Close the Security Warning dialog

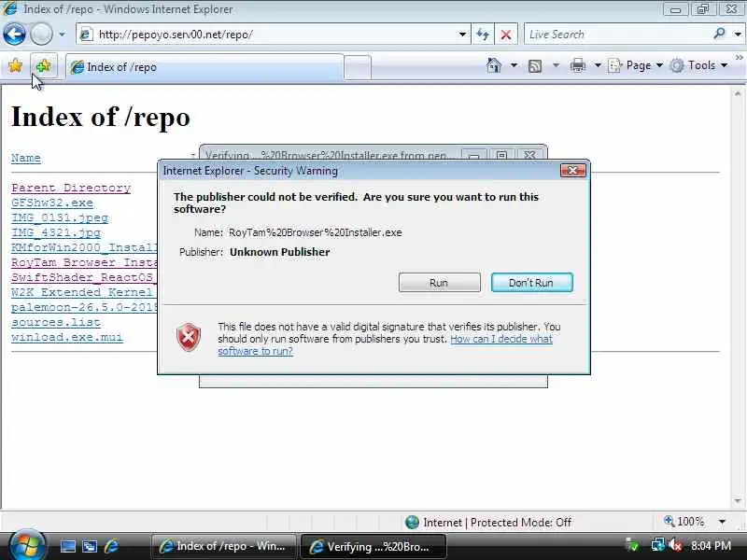[x=572, y=171]
